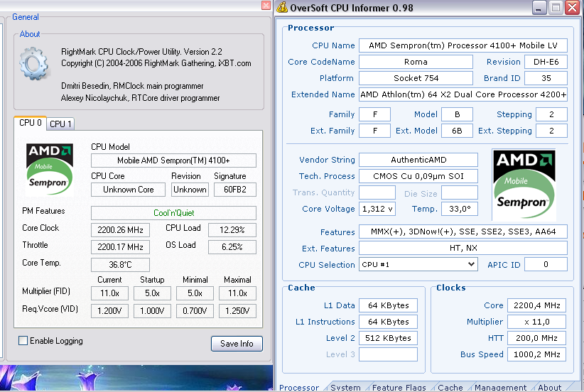
Task: Click the Ext. Features field HT, NX
Action: pos(463,248)
